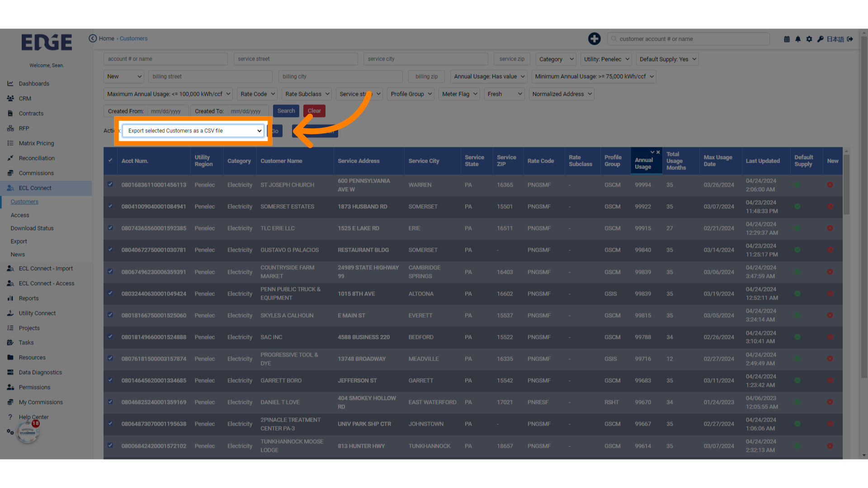Click the RFP icon in sidebar
This screenshot has height=488, width=868.
10,128
